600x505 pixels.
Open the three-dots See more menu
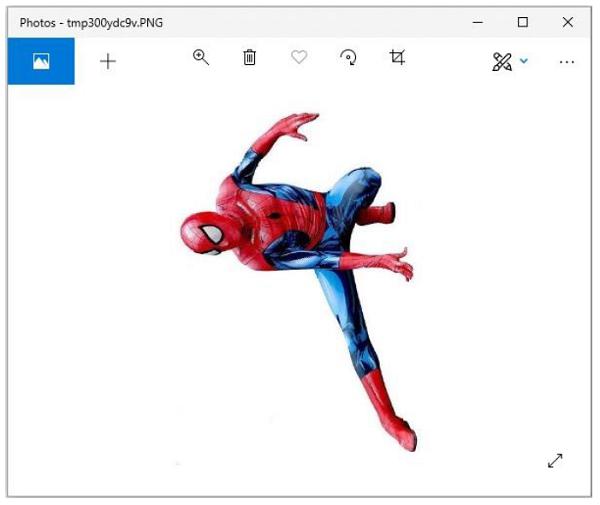click(567, 61)
